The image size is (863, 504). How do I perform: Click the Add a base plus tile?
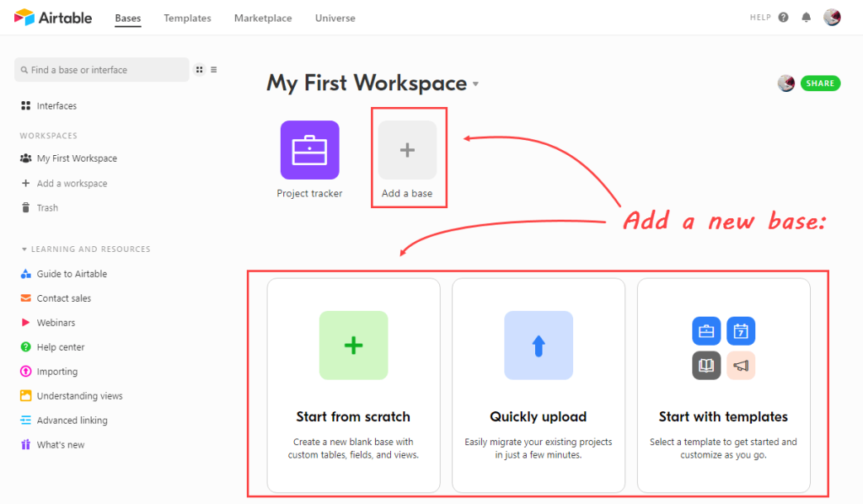pyautogui.click(x=407, y=150)
